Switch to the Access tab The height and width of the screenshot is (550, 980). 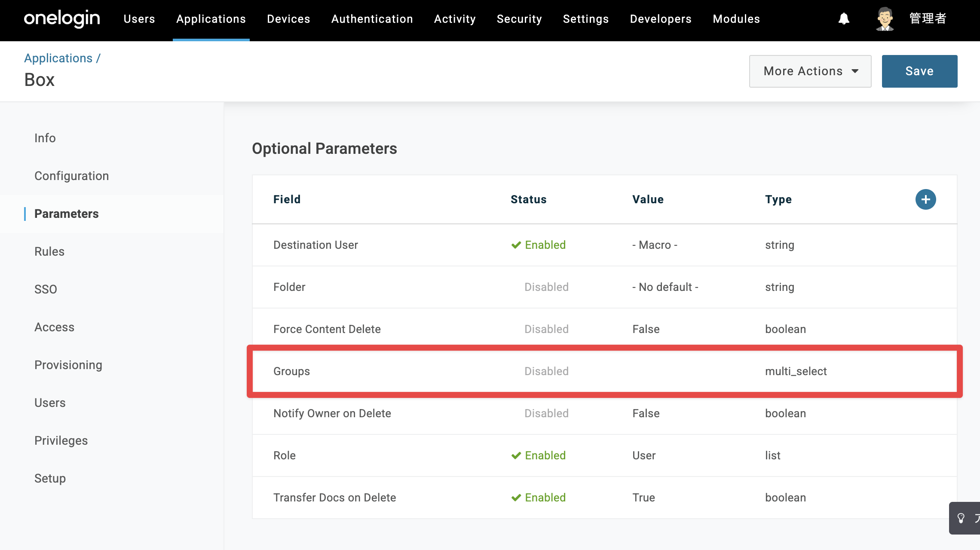click(x=54, y=327)
